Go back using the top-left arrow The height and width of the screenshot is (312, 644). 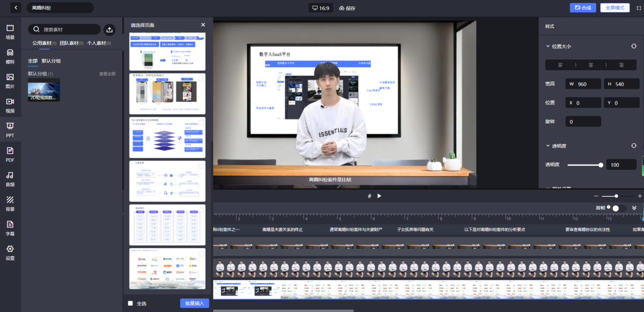(x=16, y=8)
